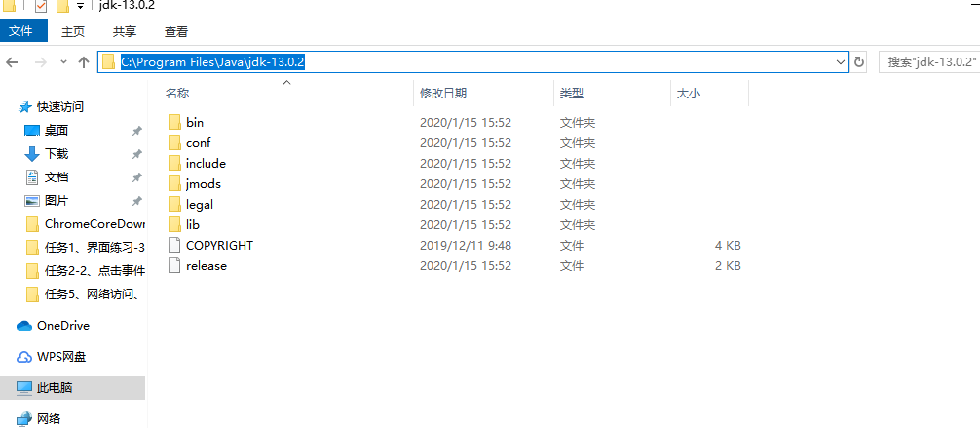Screen dimensions: 980x428
Task: Click the release file name
Action: point(207,266)
